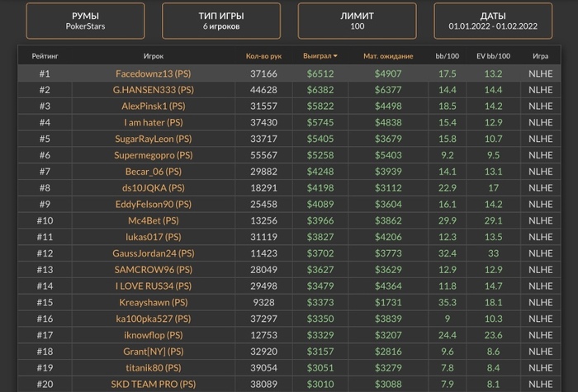Click the sort arrow next to Выиграл
This screenshot has height=392, width=578.
(x=335, y=56)
